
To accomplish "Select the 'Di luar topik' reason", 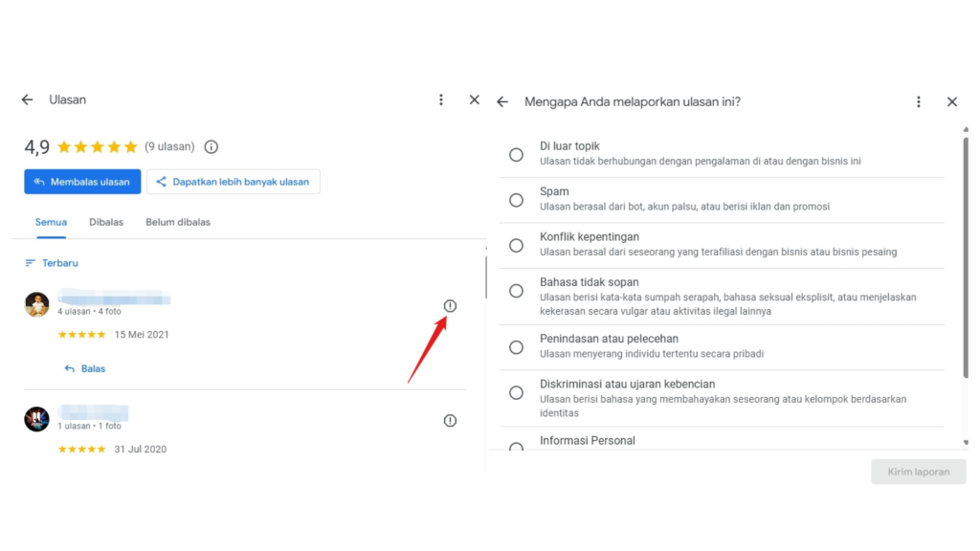I will [516, 155].
